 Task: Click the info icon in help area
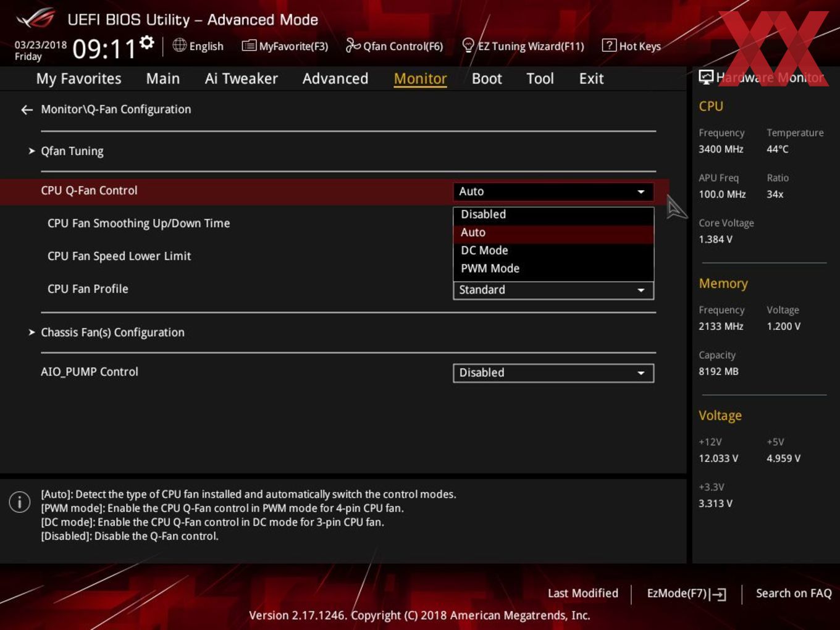[x=20, y=502]
